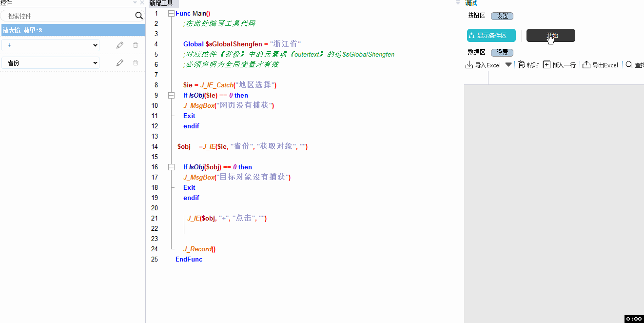Image resolution: width=644 pixels, height=323 pixels.
Task: Click the 粘贴 paste icon
Action: [521, 65]
